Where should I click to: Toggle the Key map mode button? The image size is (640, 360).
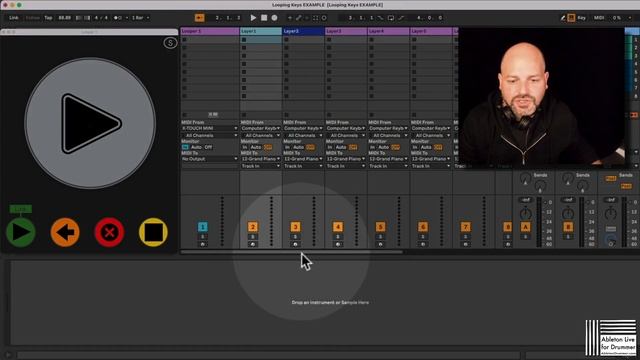click(582, 18)
